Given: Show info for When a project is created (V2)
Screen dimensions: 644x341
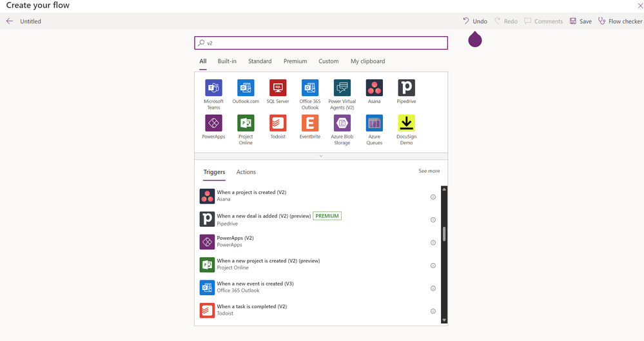Looking at the screenshot, I should click(433, 197).
